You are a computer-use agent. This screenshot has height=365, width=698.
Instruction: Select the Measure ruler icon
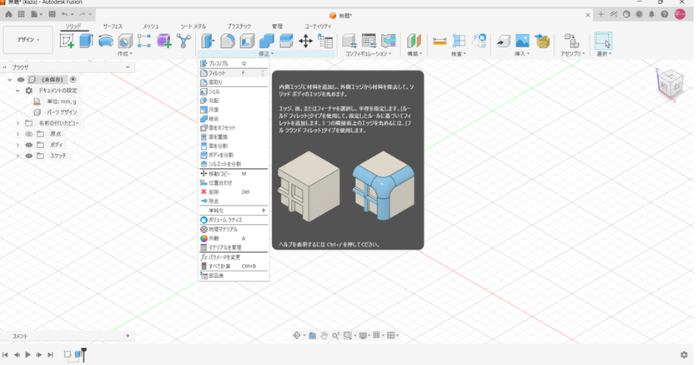tap(439, 41)
